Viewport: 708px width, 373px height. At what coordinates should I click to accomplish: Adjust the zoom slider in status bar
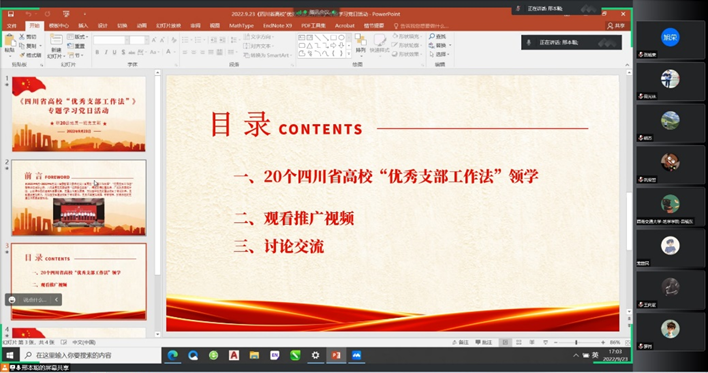578,343
